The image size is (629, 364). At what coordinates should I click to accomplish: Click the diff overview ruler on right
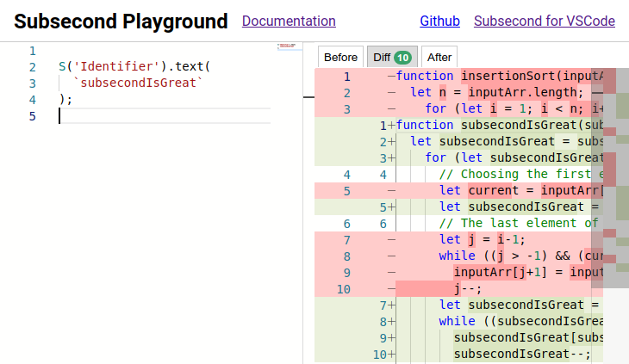[616, 178]
